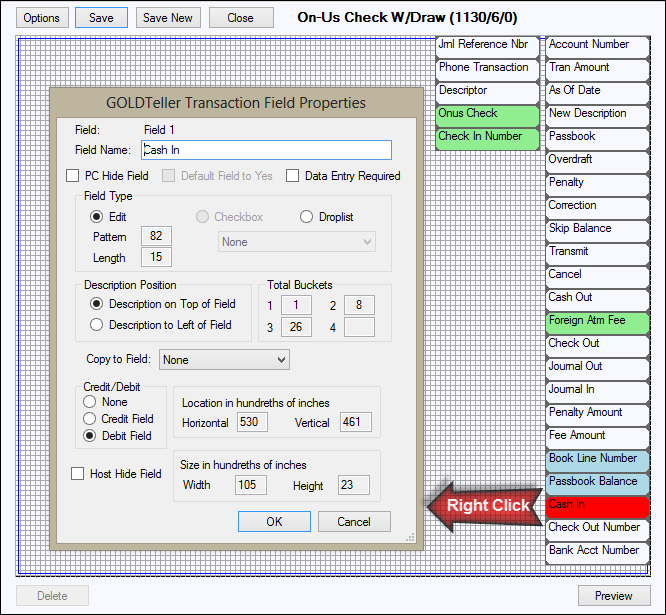
Task: Select the Descriptor field box
Action: point(487,93)
